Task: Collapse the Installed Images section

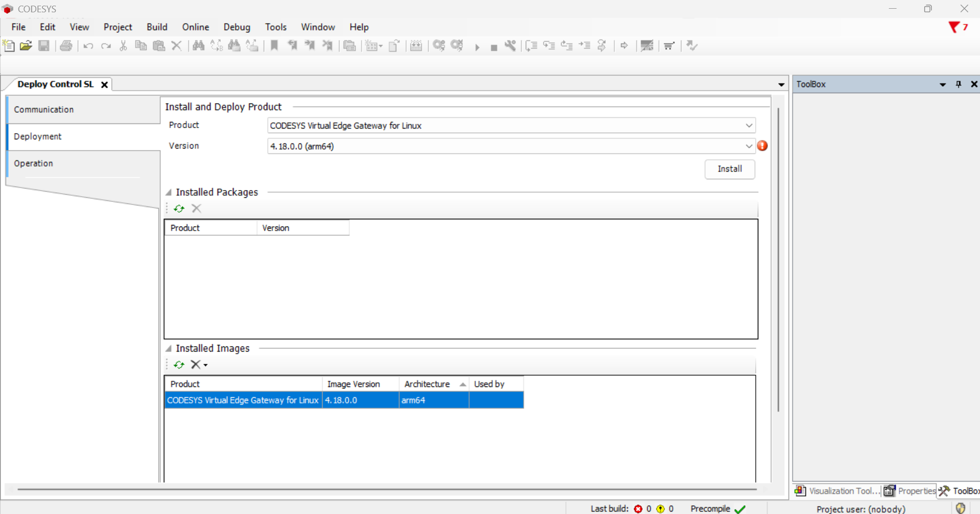Action: [x=168, y=348]
